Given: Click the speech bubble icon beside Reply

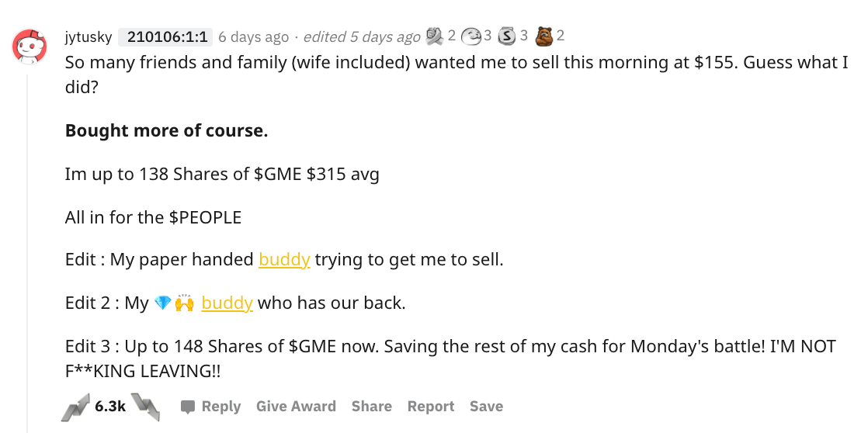Looking at the screenshot, I should (x=188, y=407).
